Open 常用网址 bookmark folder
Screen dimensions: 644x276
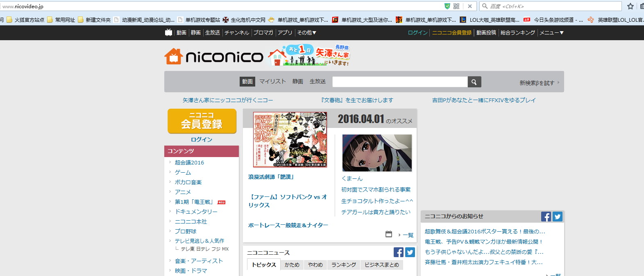tap(61, 20)
